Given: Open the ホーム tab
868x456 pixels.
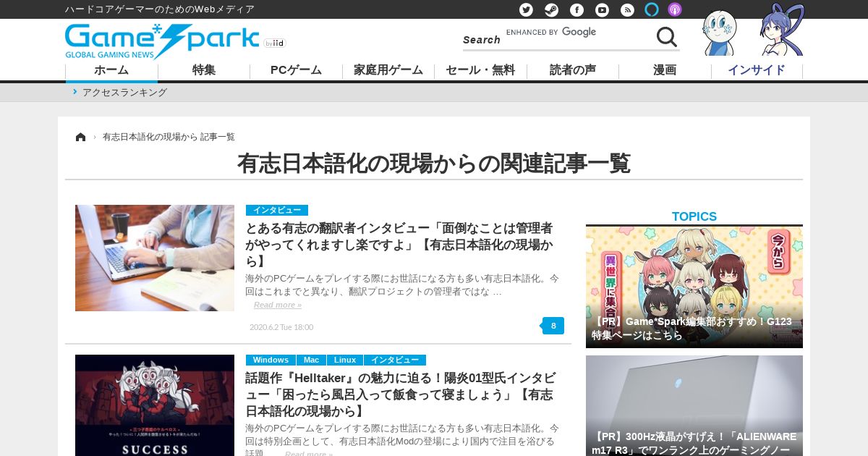Looking at the screenshot, I should (111, 70).
